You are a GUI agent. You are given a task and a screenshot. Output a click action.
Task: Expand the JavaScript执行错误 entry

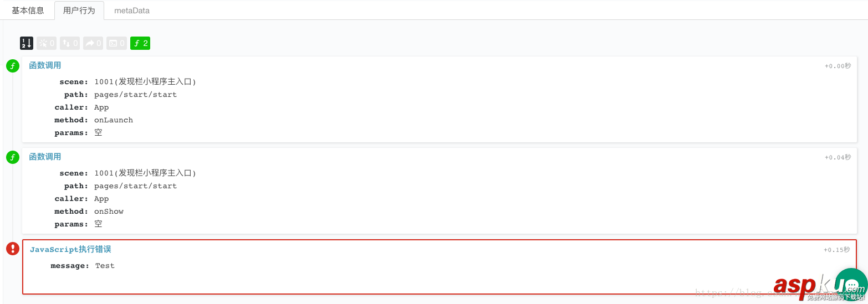pos(70,250)
